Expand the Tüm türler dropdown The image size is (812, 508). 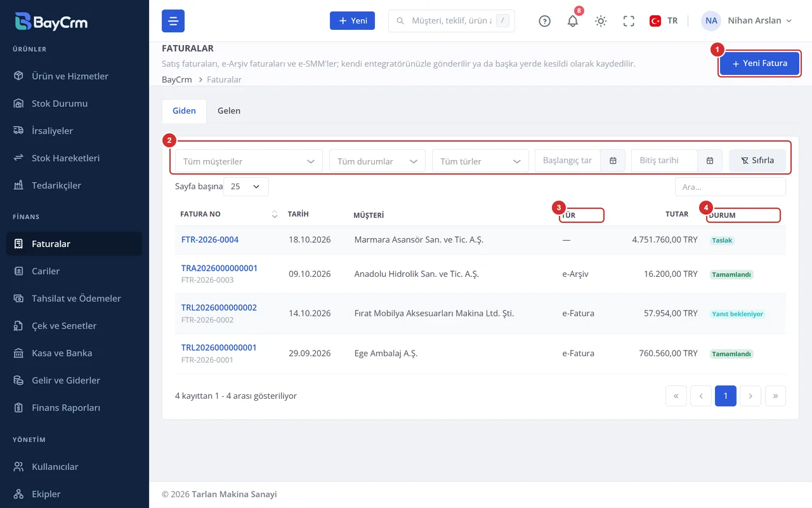[x=480, y=161]
